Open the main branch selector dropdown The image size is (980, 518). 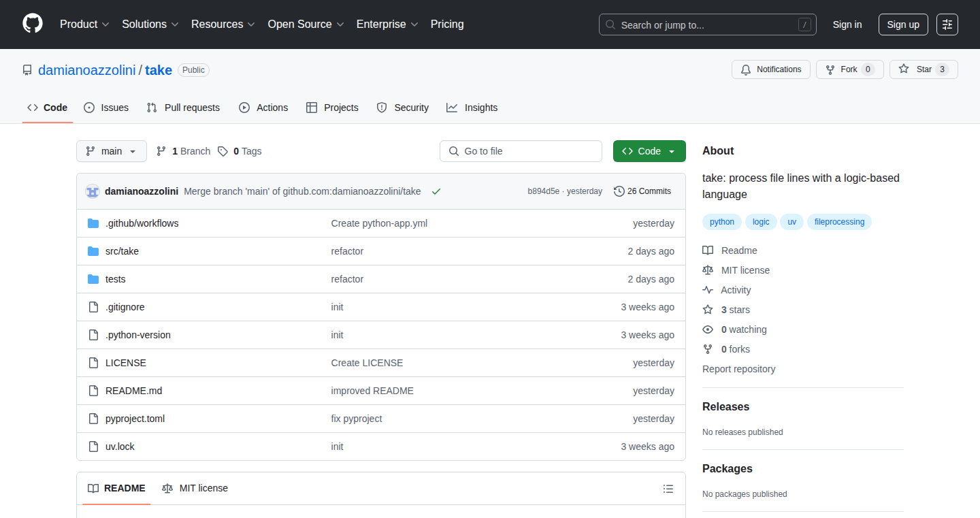tap(112, 151)
